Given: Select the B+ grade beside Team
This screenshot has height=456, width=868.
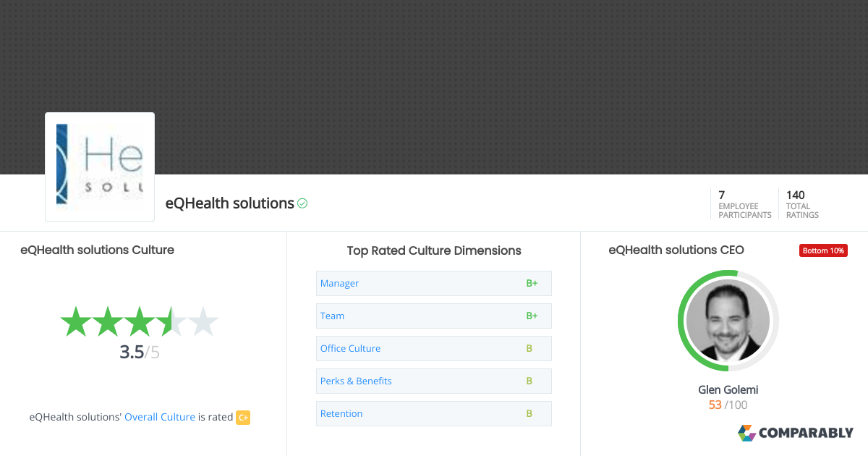Looking at the screenshot, I should (532, 316).
